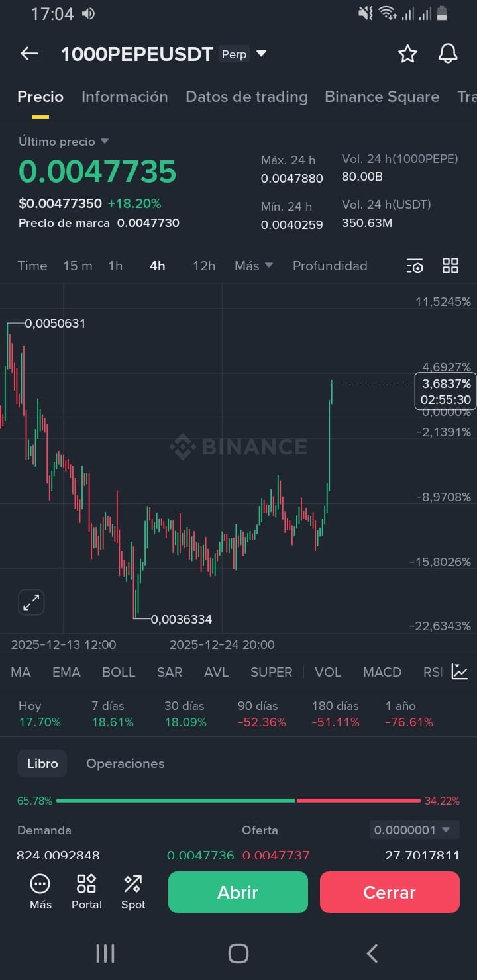Toggle VOL indicator
Viewport: 477px width, 980px height.
pos(328,672)
